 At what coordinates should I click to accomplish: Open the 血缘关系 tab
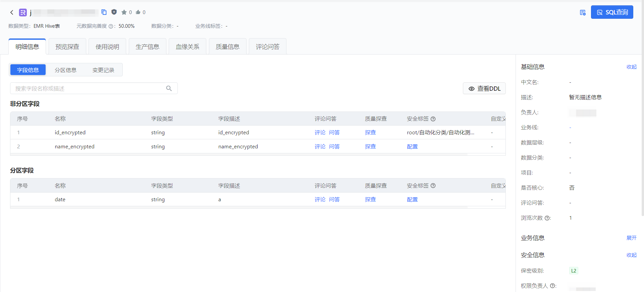187,47
